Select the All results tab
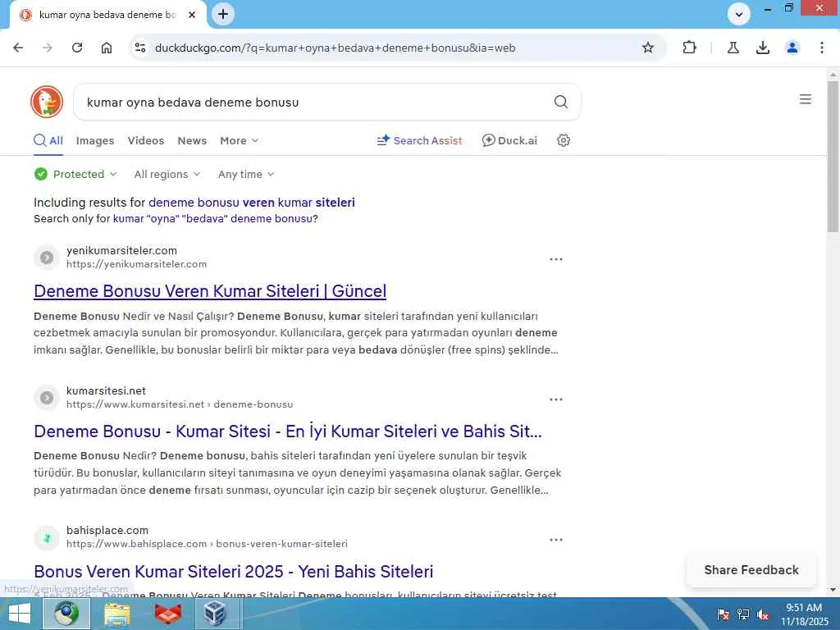 coord(48,141)
